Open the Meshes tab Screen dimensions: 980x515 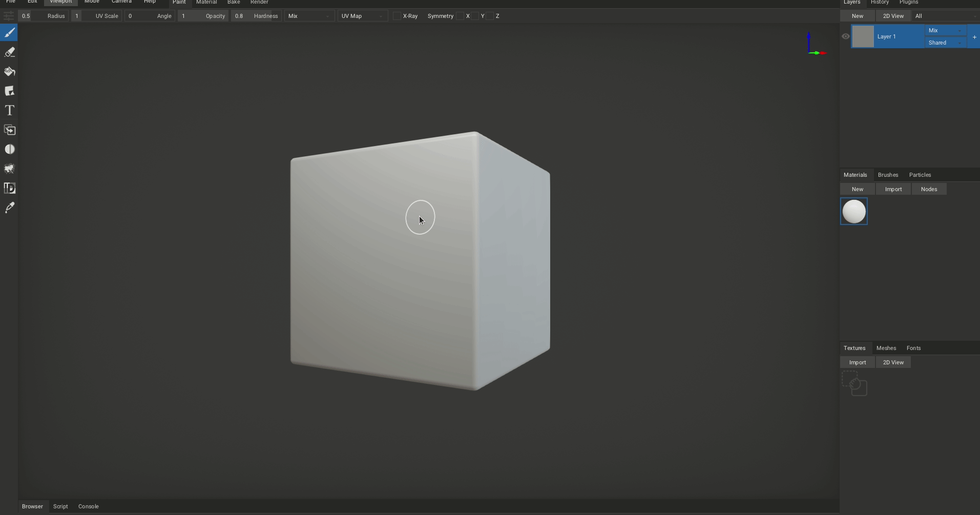pyautogui.click(x=886, y=348)
